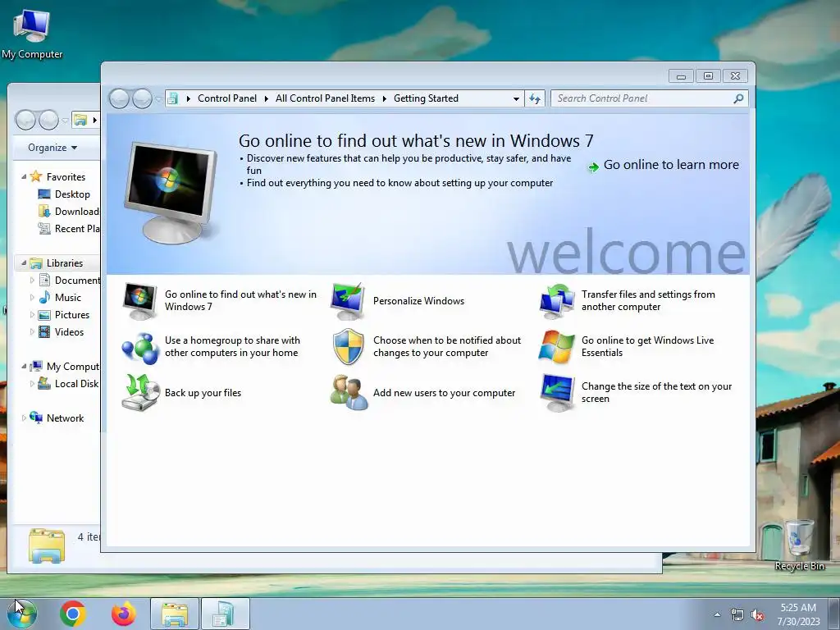
Task: Open the 'Go online to find out what's new' globe-monitor icon
Action: pos(139,300)
